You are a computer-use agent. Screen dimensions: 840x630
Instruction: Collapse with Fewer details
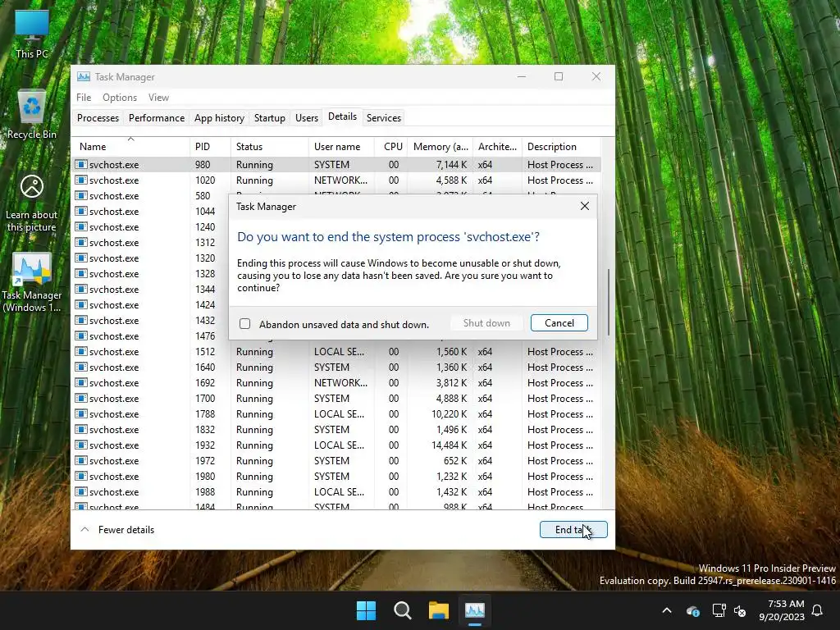(117, 529)
